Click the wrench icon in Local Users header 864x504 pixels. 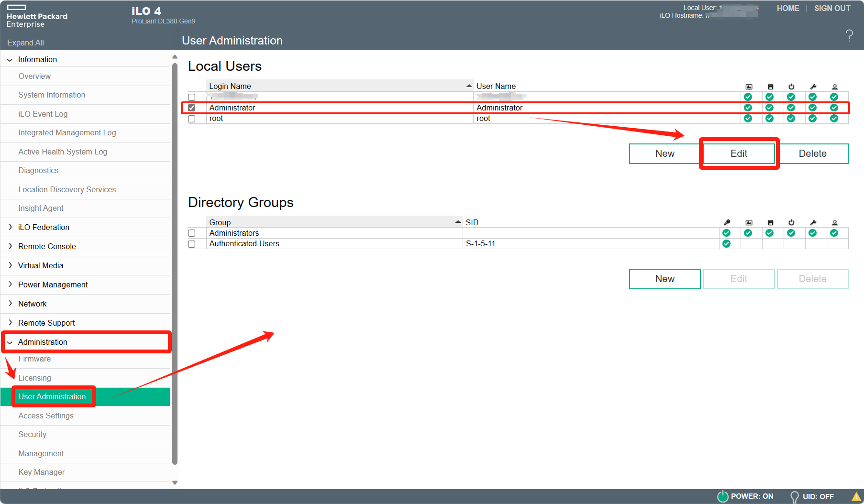[x=813, y=87]
